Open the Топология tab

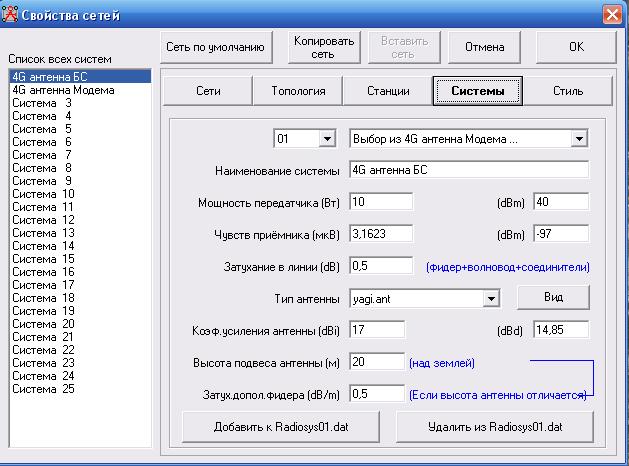point(298,91)
